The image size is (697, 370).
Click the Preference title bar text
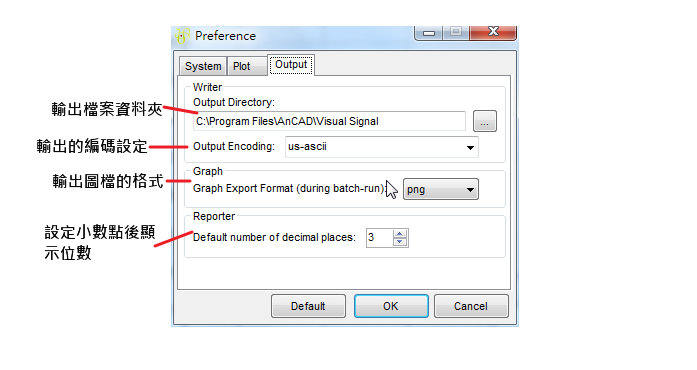[x=225, y=36]
